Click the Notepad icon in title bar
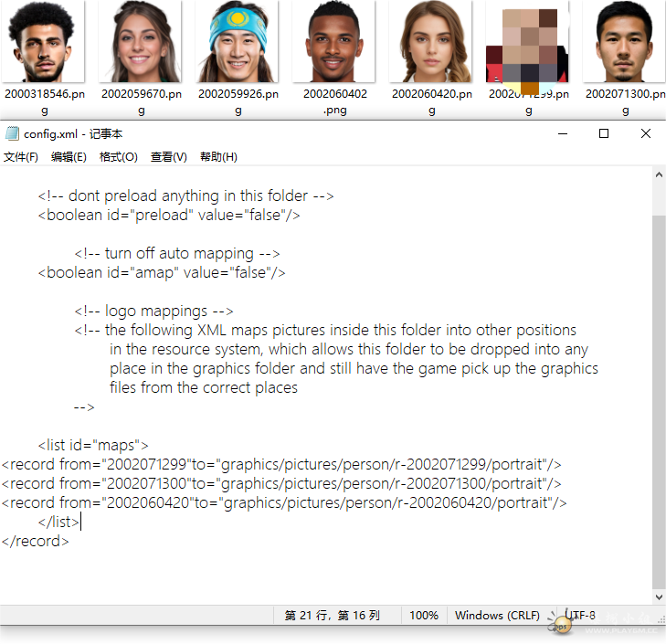 pos(12,133)
